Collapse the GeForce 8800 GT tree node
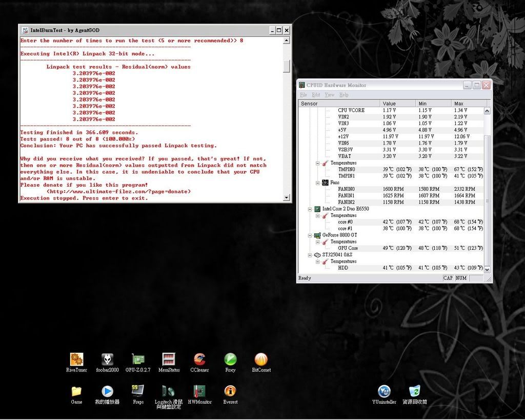Viewport: 525px width, 420px height. (310, 235)
